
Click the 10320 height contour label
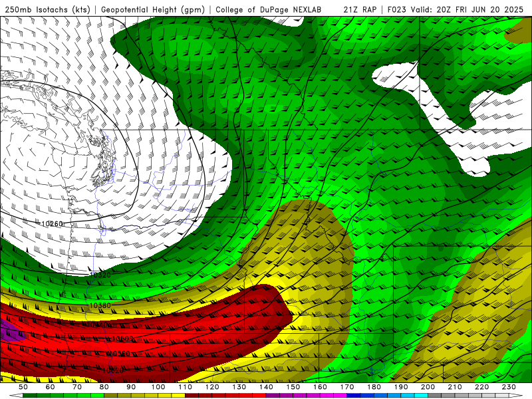pyautogui.click(x=100, y=275)
